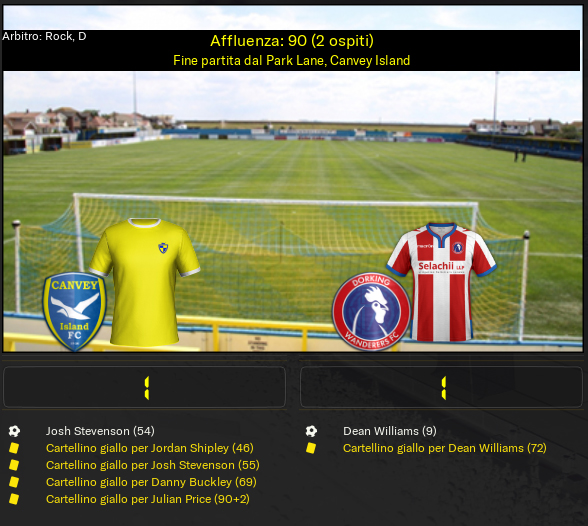Select 'Cartellino giallo per Danny Buckley (69)'
588x526 pixels.
(x=151, y=482)
